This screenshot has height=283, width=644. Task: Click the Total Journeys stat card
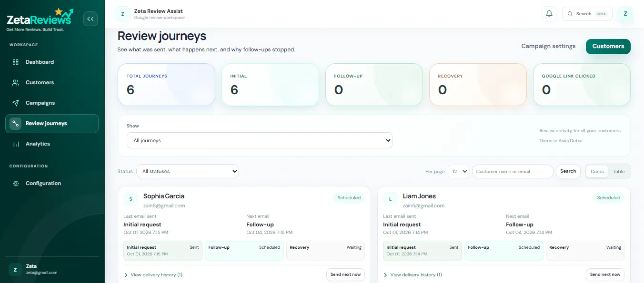coord(167,85)
